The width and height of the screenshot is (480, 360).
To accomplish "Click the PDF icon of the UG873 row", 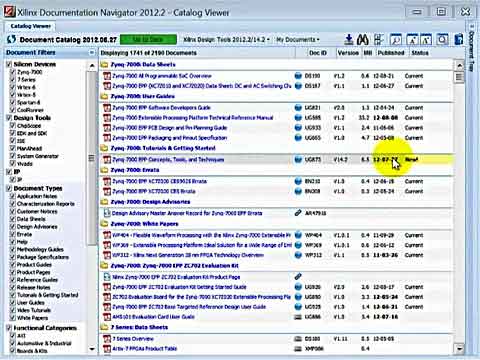I will pos(107,160).
